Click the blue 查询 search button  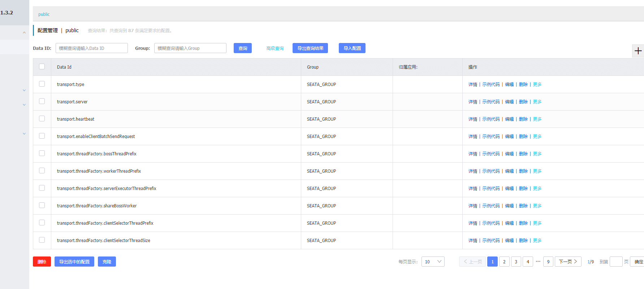point(243,48)
